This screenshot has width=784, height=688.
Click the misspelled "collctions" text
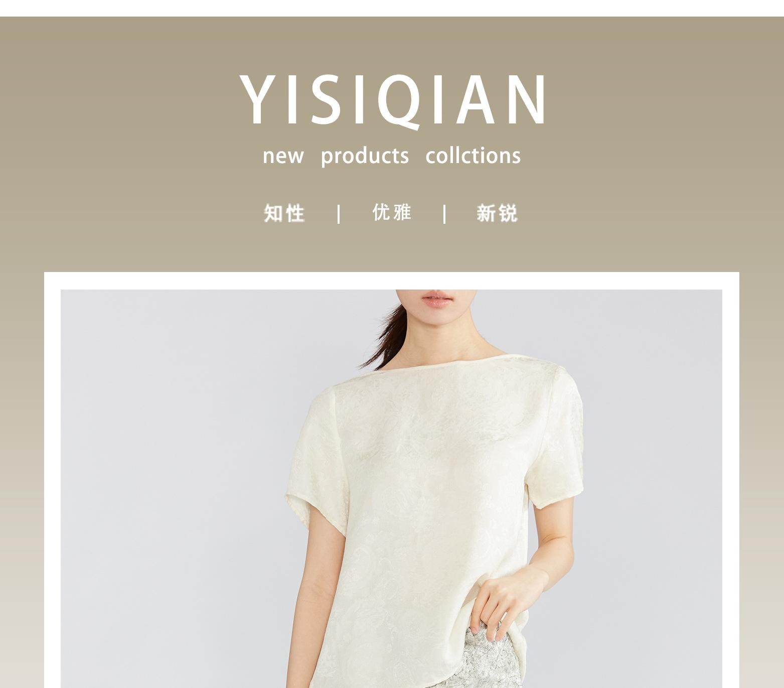coord(473,155)
